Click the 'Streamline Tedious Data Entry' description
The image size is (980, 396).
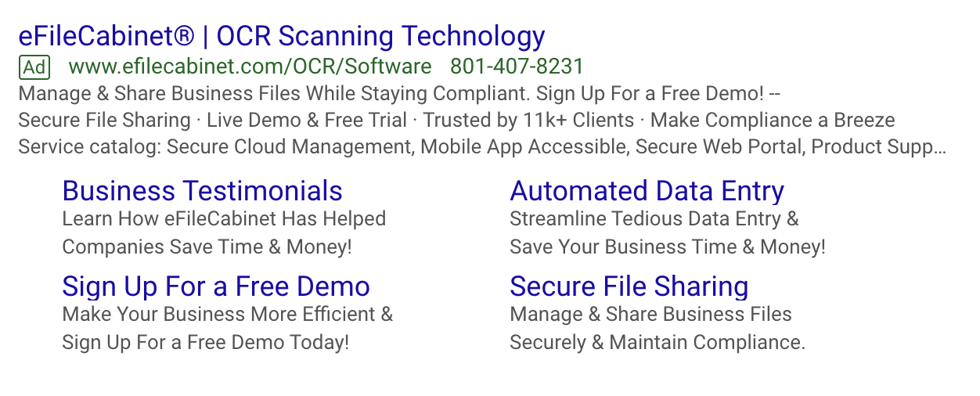[654, 218]
